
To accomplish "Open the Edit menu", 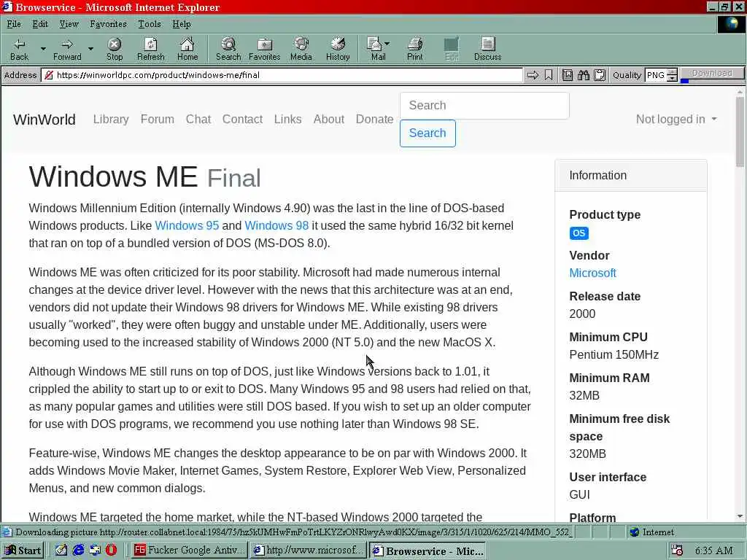I will (x=40, y=24).
